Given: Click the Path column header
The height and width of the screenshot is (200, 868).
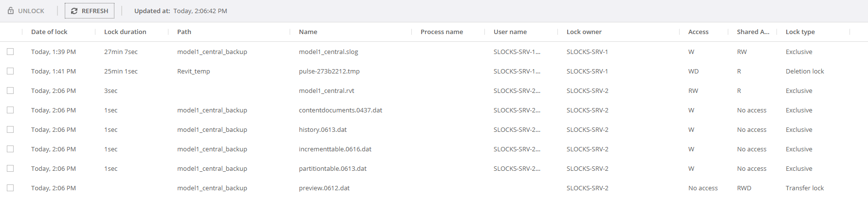Looking at the screenshot, I should pyautogui.click(x=184, y=32).
